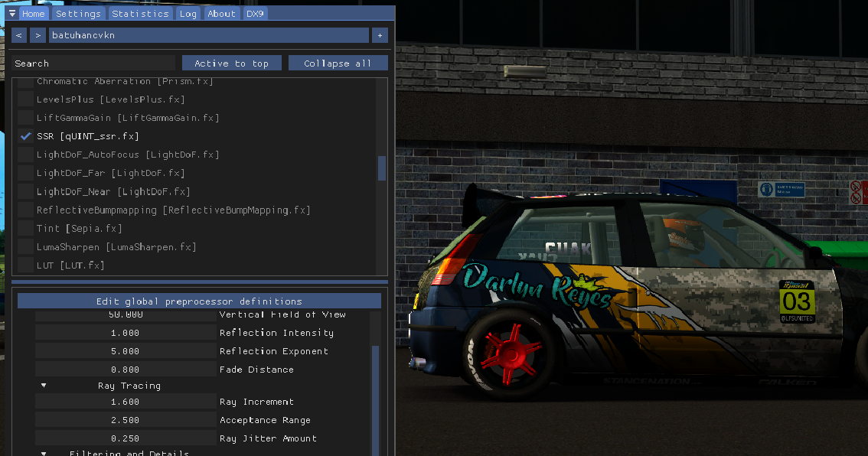Enable LightDoF_Far effect checkbox
Viewport: 868px width, 456px height.
pos(25,173)
